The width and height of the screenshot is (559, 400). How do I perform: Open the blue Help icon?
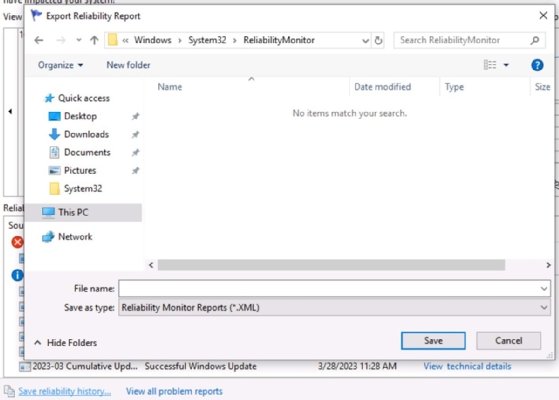click(x=537, y=65)
